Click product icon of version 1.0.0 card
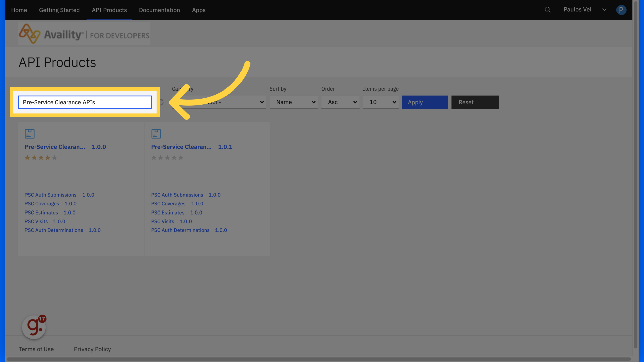Screen dimensions: 644x362 point(30,134)
